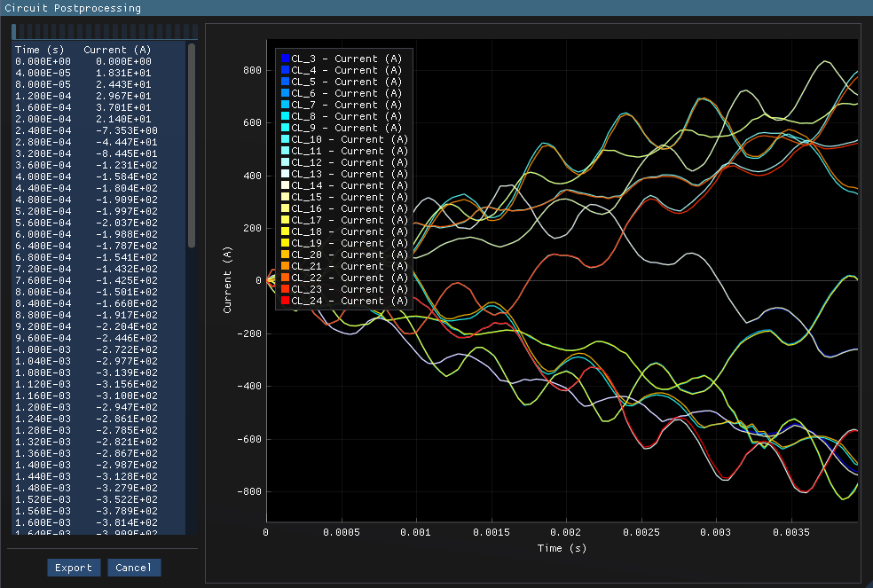
Task: Click the CL_22 orange legend swatch
Action: pos(285,278)
